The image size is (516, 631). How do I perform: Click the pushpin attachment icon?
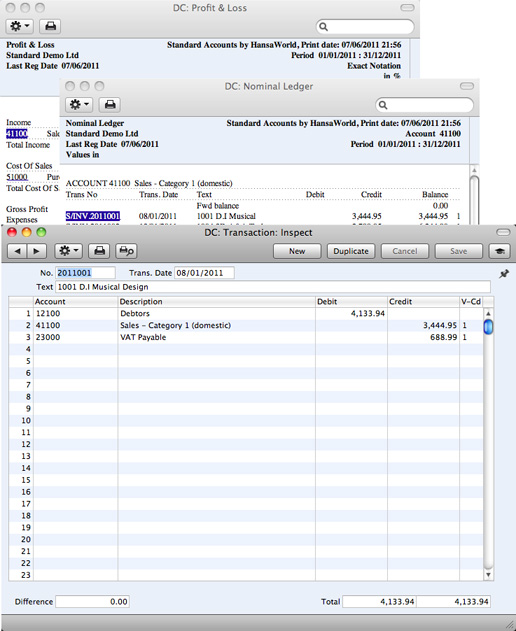pyautogui.click(x=504, y=274)
